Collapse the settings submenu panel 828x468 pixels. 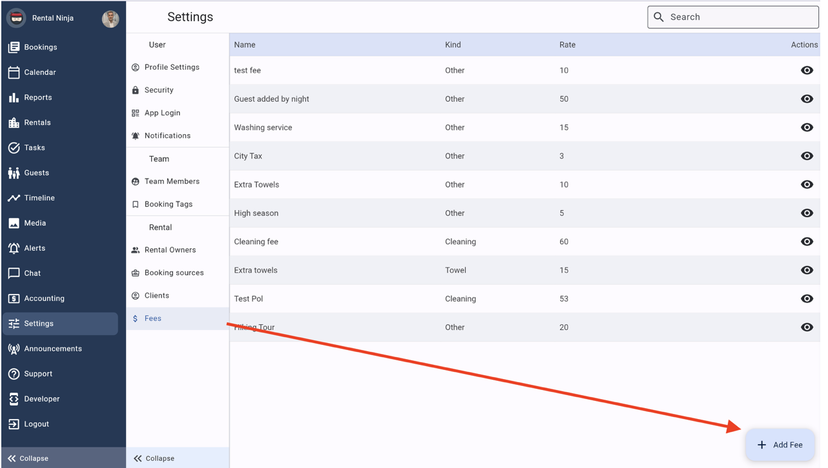tap(177, 458)
